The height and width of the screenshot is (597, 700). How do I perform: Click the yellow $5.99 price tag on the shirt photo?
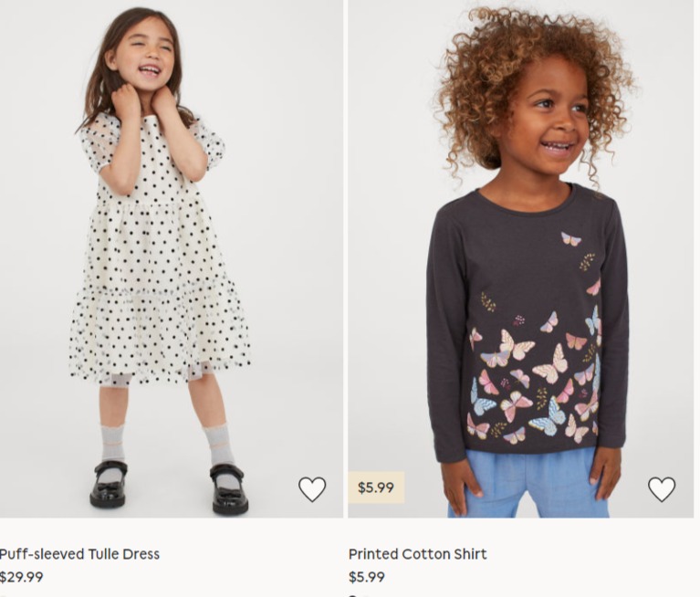point(376,487)
